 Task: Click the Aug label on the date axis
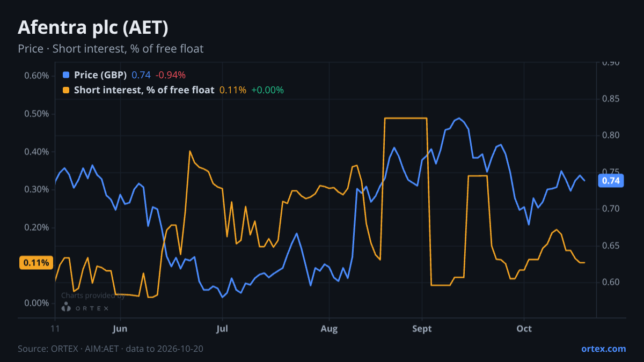coord(329,329)
